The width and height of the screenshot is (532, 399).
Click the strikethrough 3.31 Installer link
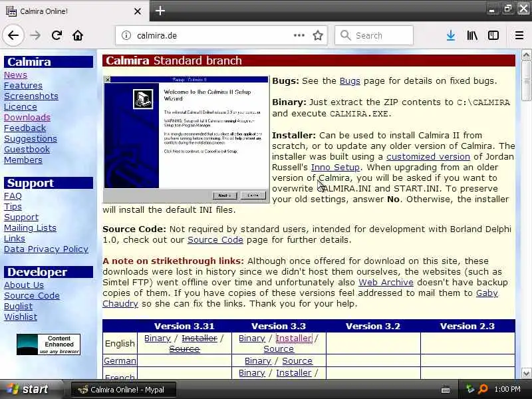(x=199, y=338)
